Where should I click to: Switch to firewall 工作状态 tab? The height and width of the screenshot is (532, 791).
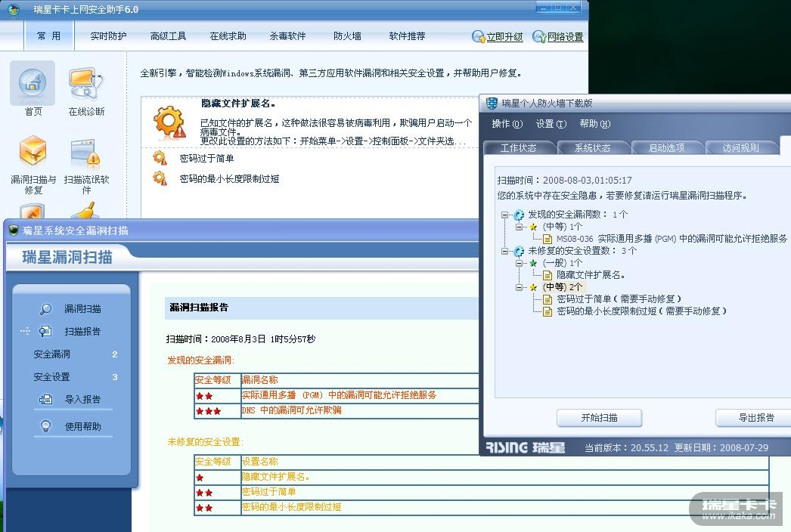click(x=520, y=148)
